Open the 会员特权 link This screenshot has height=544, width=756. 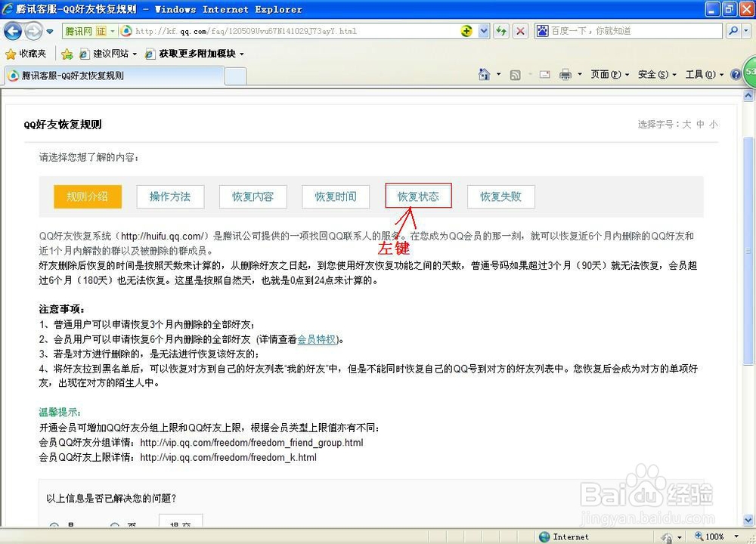[x=316, y=339]
